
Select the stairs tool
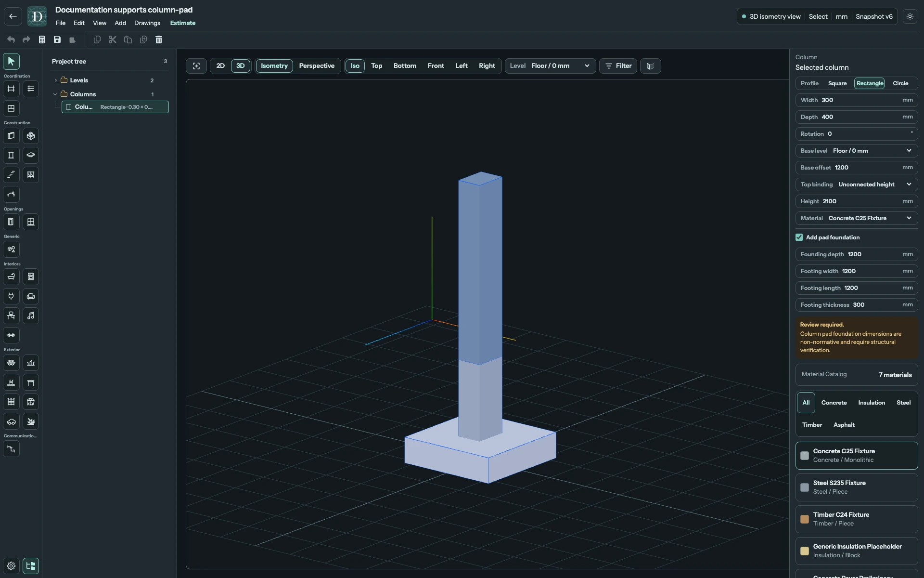pos(11,175)
